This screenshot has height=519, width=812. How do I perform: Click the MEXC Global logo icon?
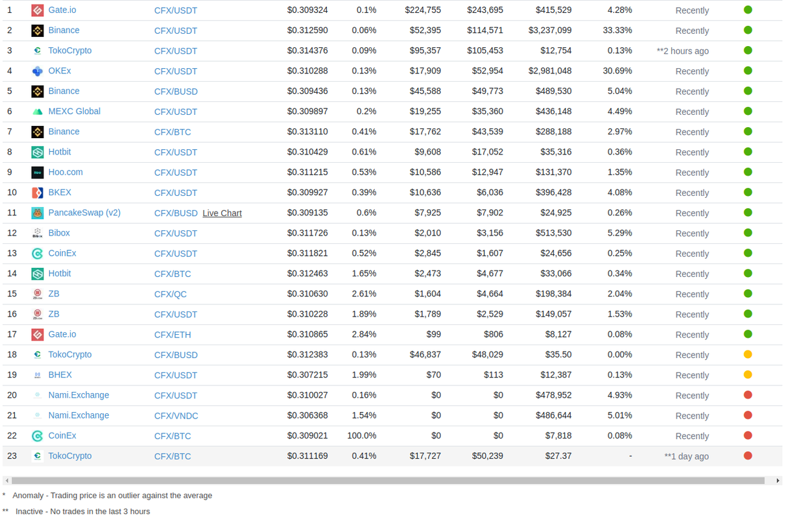(x=38, y=112)
